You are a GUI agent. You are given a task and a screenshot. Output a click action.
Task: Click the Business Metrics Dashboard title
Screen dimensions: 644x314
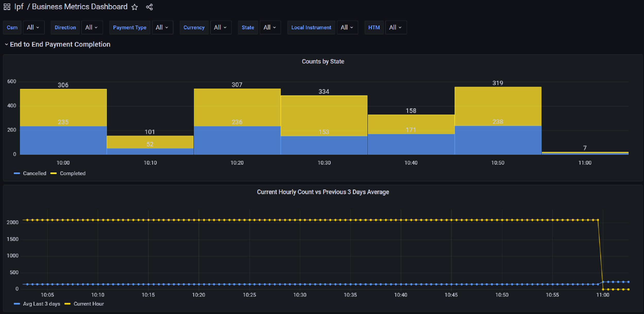80,7
